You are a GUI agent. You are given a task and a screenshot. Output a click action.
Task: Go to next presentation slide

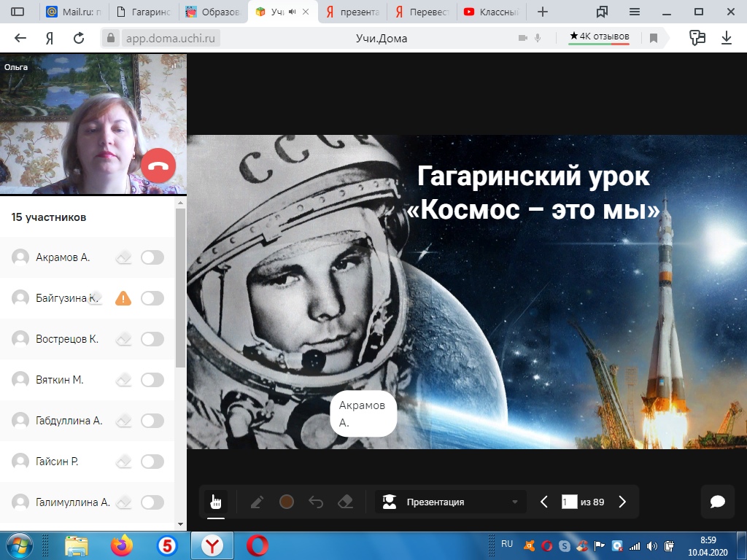tap(622, 502)
